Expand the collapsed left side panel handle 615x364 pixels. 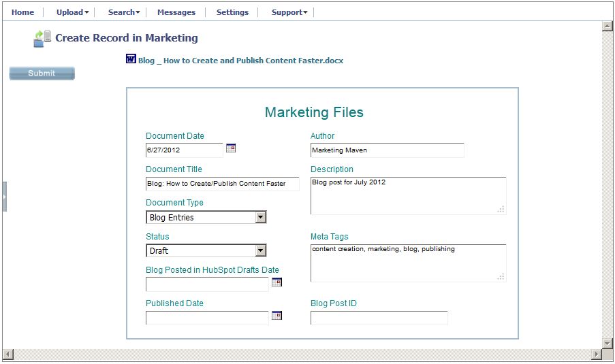pos(4,197)
